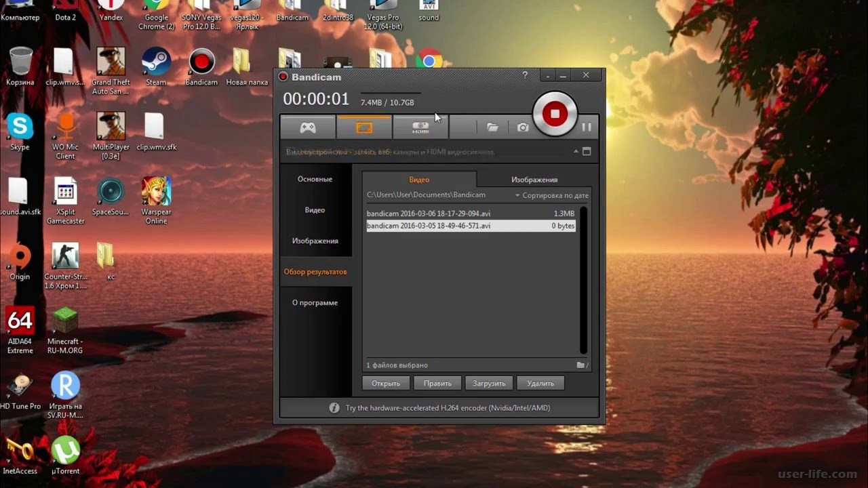868x488 pixels.
Task: Pause the recording with the pause button
Action: click(x=587, y=127)
